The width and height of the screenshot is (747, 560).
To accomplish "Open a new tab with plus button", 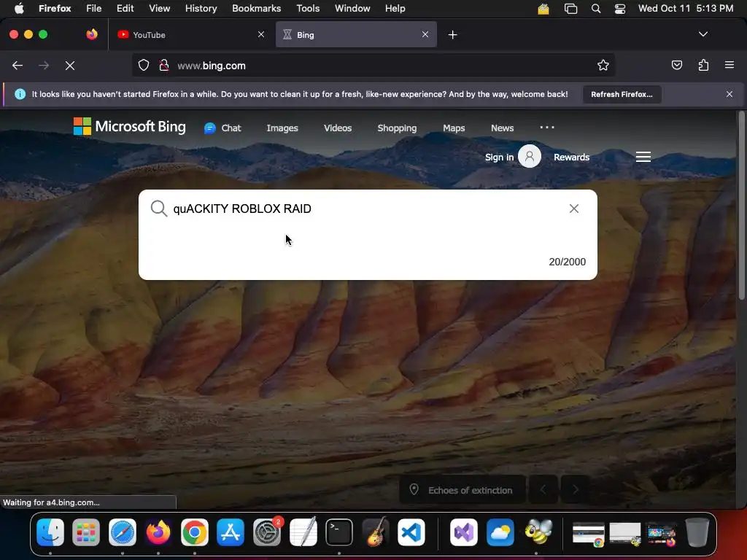I will point(452,35).
